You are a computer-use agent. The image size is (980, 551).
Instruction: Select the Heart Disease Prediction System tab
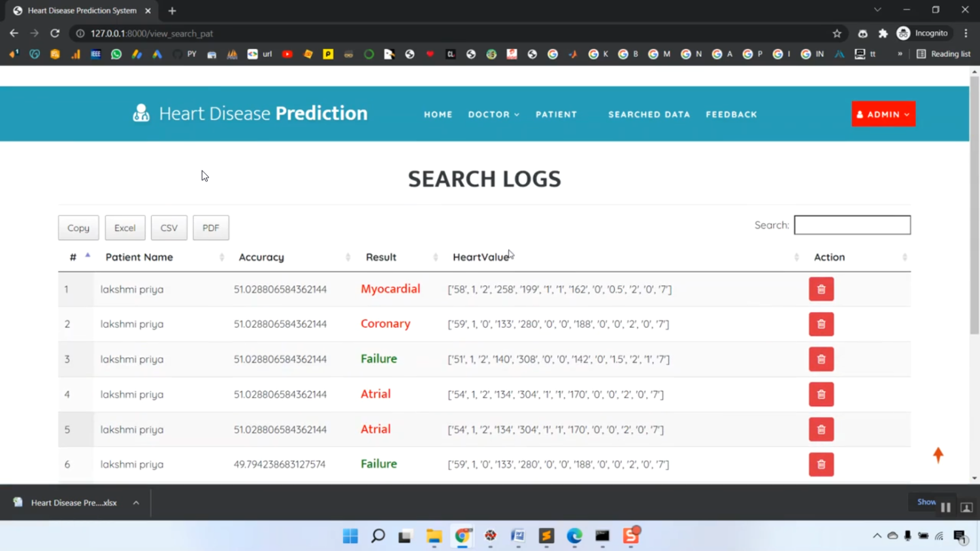82,10
